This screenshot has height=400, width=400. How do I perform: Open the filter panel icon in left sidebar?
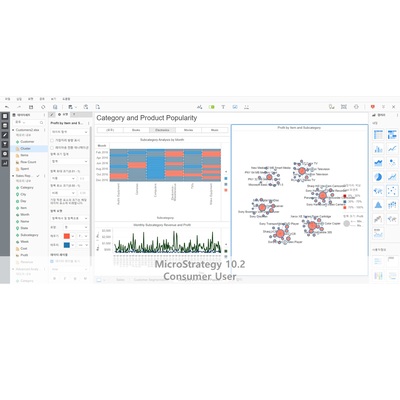pos(5,144)
